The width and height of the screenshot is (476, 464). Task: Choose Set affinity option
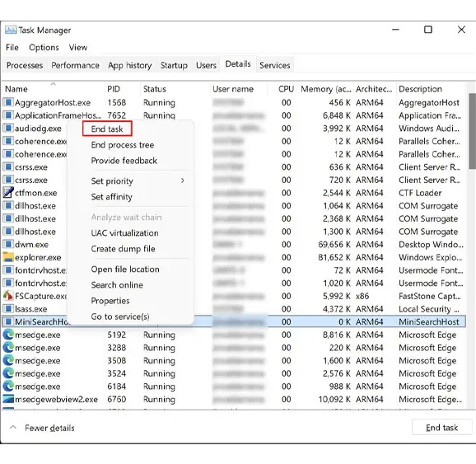(x=111, y=197)
